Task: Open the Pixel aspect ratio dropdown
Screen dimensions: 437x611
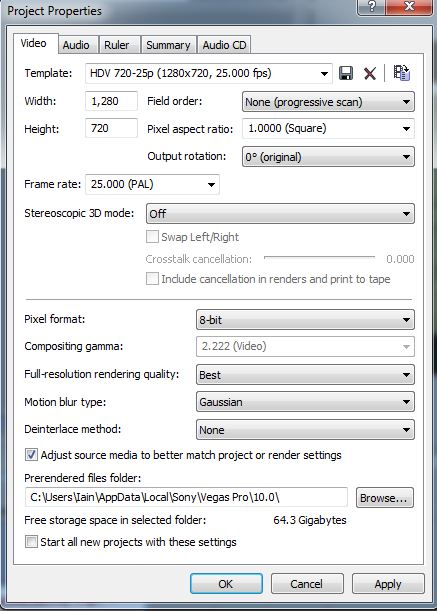Action: coord(328,129)
